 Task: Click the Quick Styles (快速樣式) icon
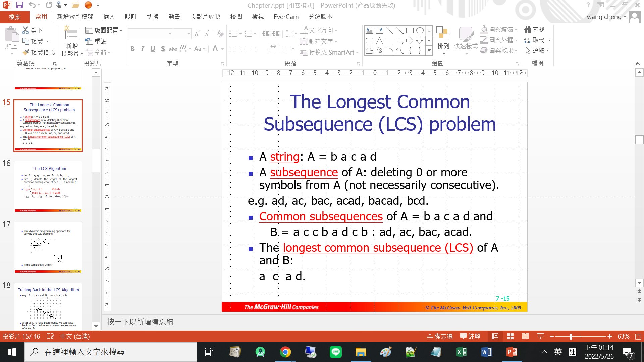[x=466, y=34]
